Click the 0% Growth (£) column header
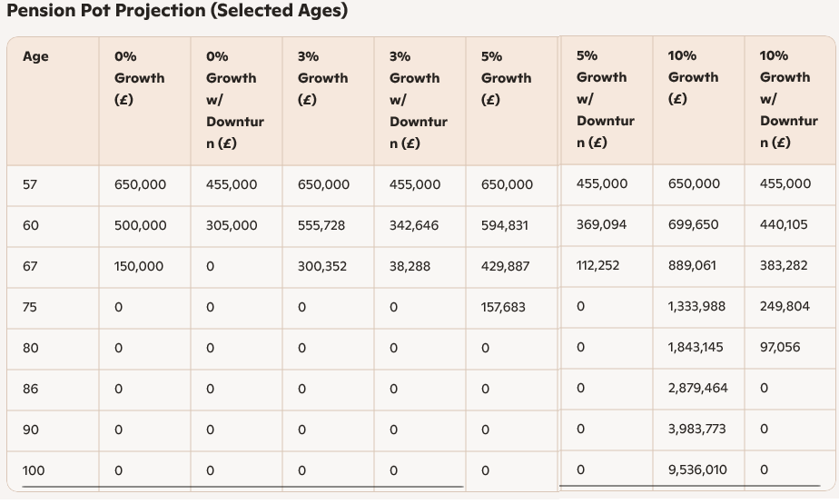Viewport: 839px width, 504px height. click(x=139, y=78)
